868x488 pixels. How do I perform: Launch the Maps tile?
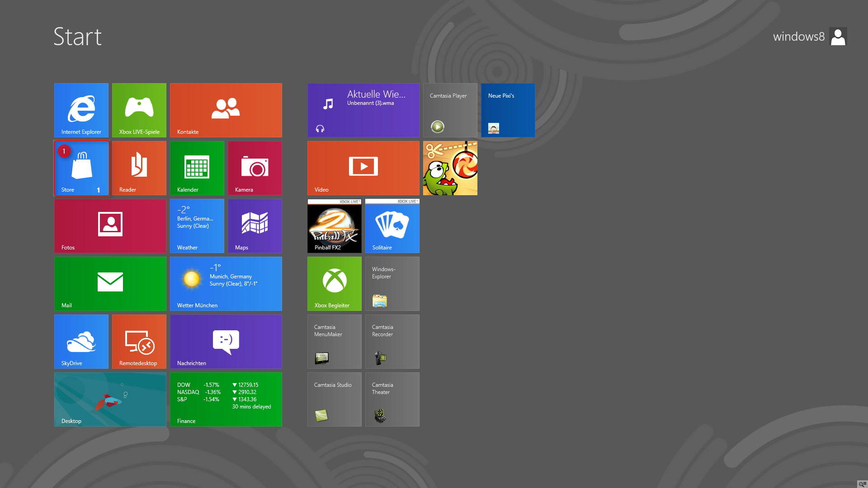255,226
